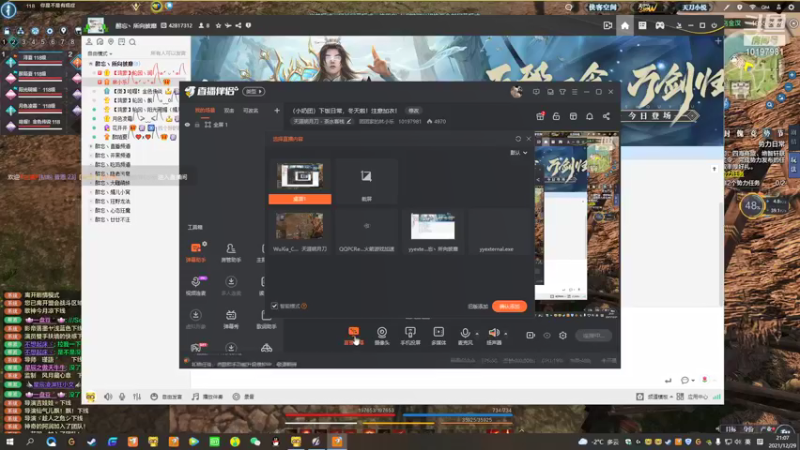Open the layout icon next to the bell

point(573,116)
